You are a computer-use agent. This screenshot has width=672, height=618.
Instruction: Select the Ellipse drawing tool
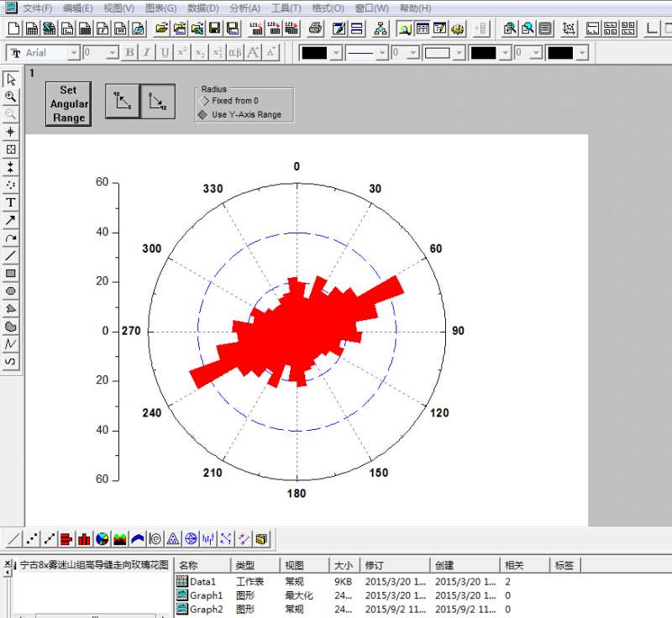11,291
